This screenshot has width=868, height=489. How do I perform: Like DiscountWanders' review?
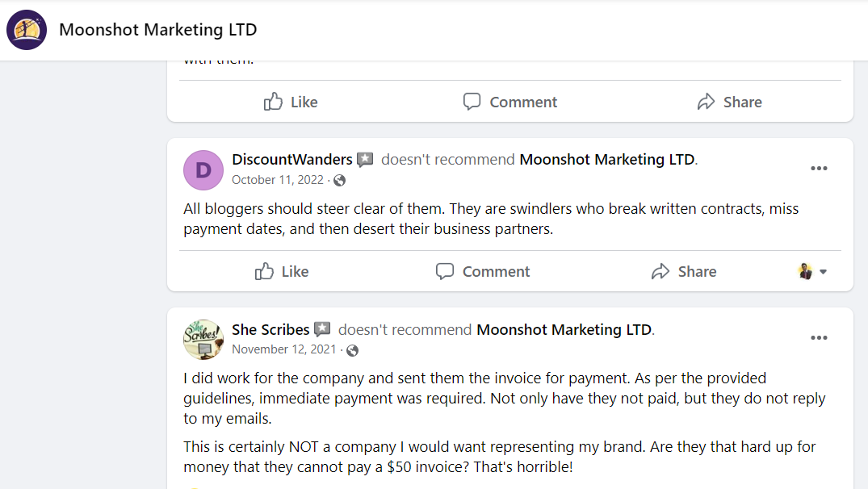tap(281, 271)
